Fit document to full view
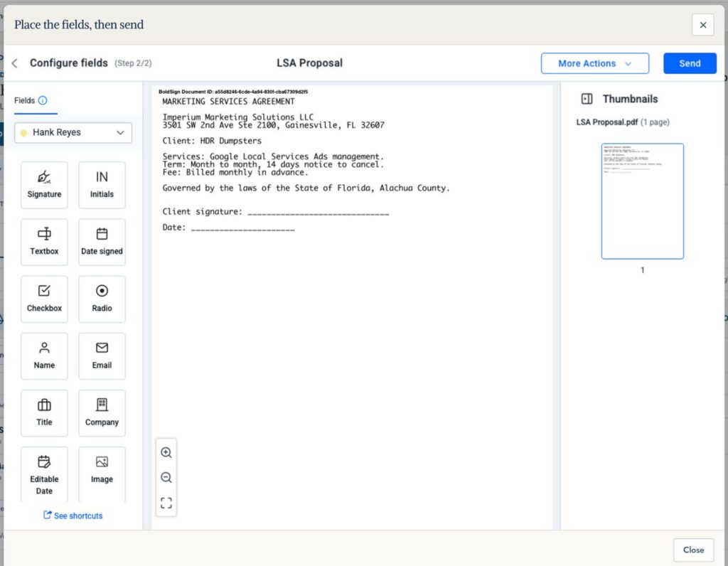This screenshot has width=728, height=566. [x=166, y=503]
